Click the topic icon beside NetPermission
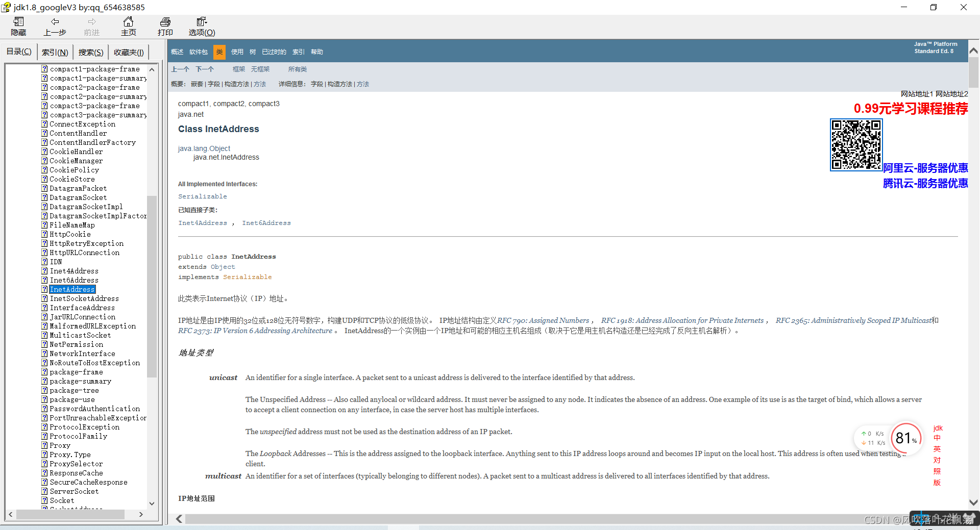Screen dimensions: 980x530 pos(45,344)
